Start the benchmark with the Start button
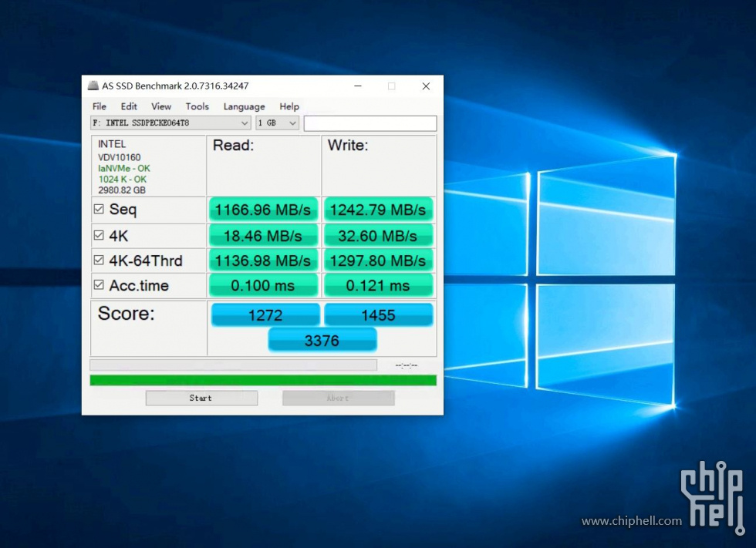Screen dimensions: 756x548 click(201, 398)
